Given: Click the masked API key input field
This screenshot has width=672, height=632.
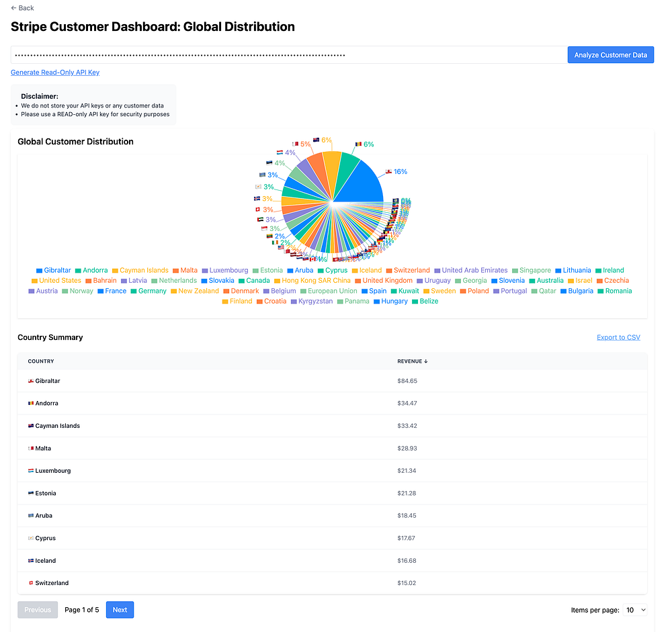Looking at the screenshot, I should coord(289,55).
